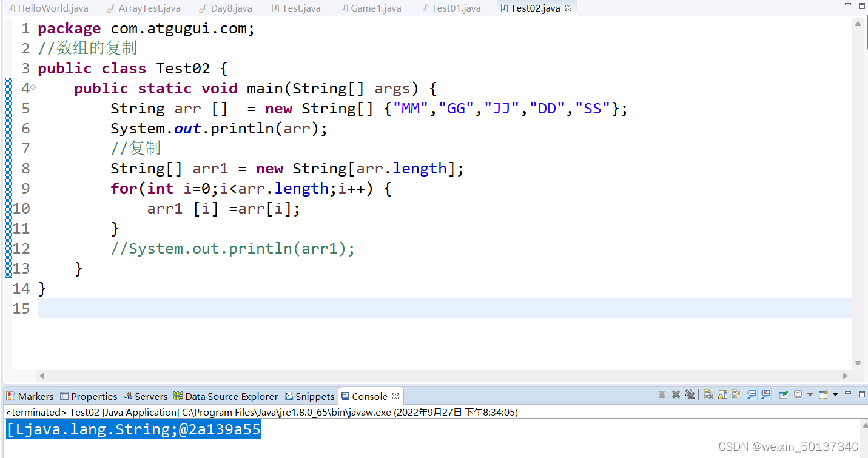This screenshot has height=458, width=868.
Task: Clear the Console output
Action: [x=708, y=394]
